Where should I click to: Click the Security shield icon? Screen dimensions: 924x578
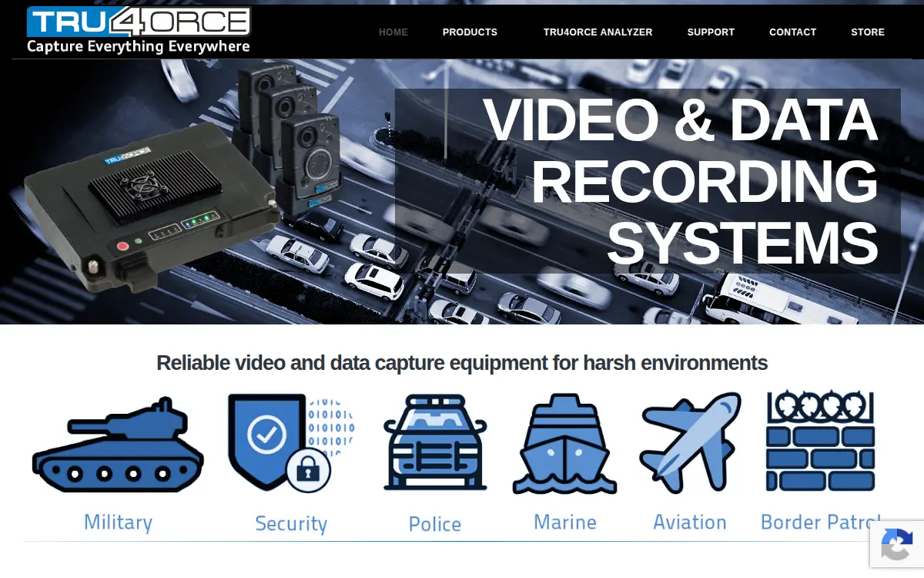coord(291,443)
